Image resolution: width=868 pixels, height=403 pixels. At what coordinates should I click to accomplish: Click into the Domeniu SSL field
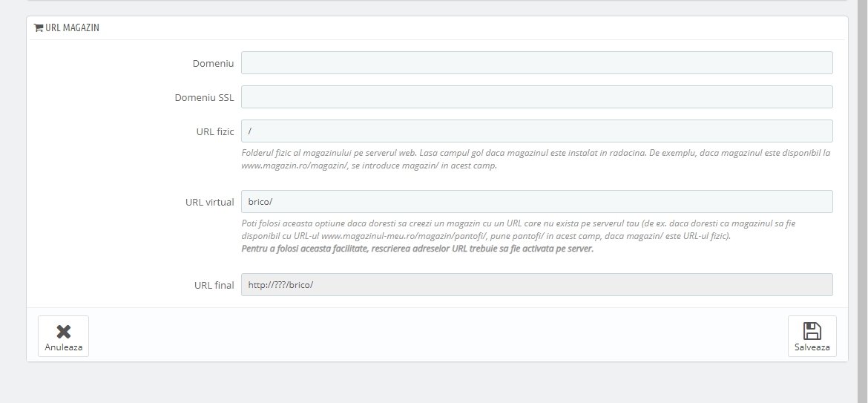(x=536, y=97)
